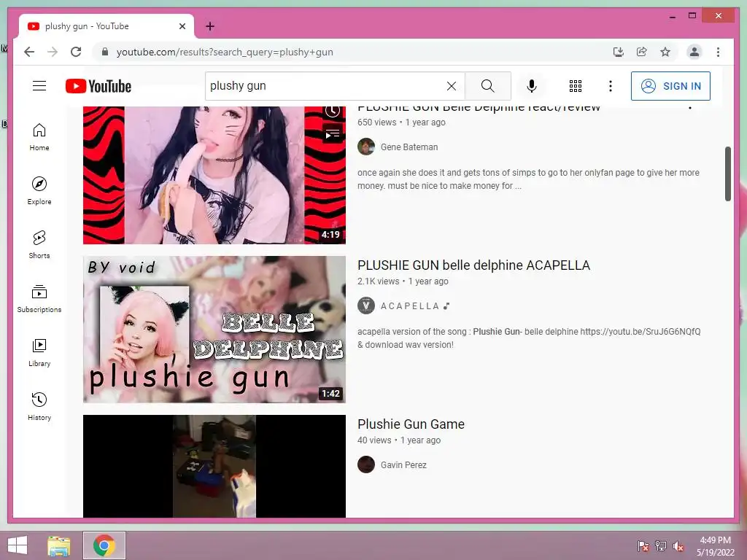747x560 pixels.
Task: Add first video to Watch later
Action: tap(333, 111)
